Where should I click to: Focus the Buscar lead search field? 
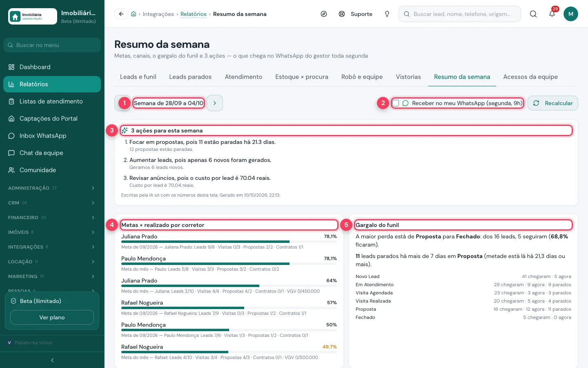(x=460, y=14)
